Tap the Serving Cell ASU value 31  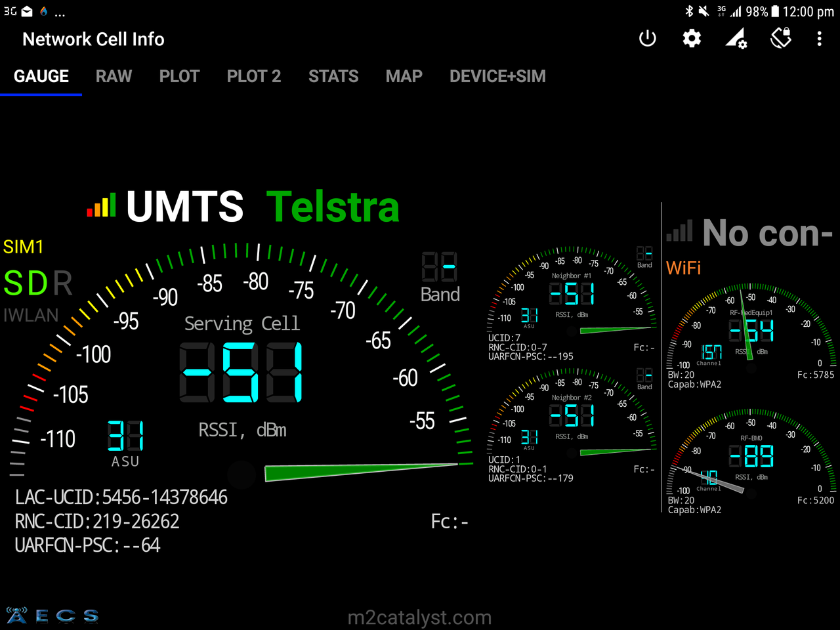pos(125,436)
